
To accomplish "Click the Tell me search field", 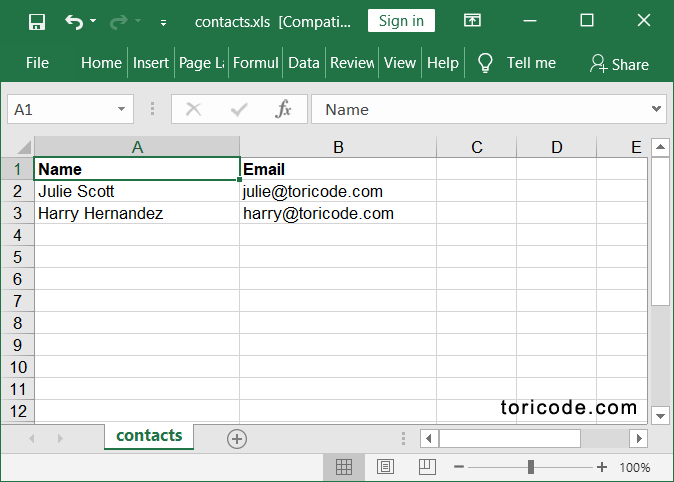I will 531,63.
